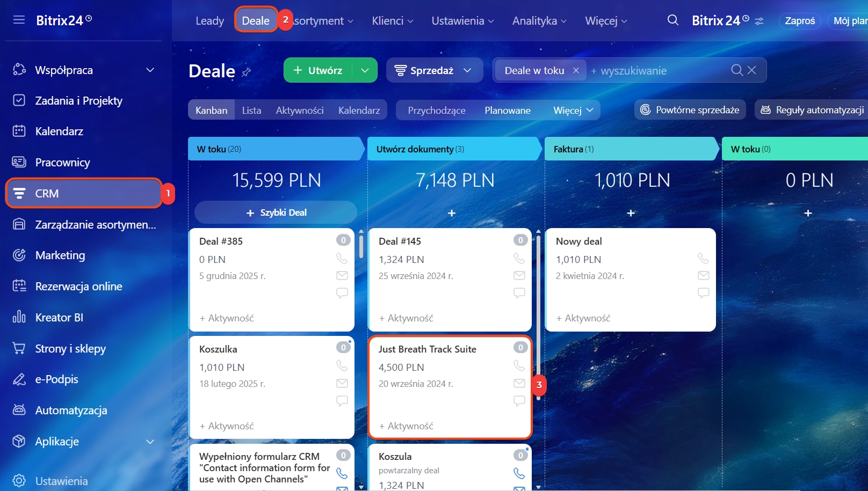Add activity on Deal #145 card
Viewport: 868px width, 491px height.
(x=406, y=318)
